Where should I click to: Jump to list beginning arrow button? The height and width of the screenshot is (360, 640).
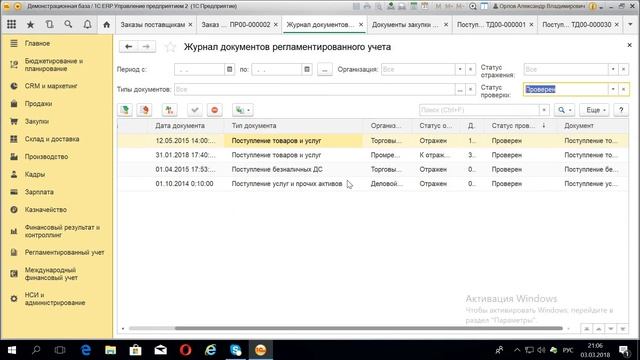coord(587,329)
